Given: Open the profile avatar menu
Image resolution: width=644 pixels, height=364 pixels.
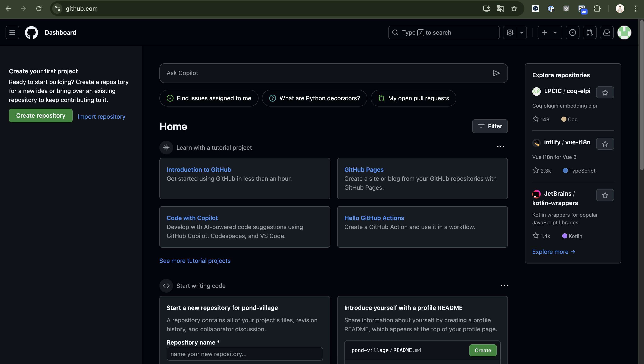Looking at the screenshot, I should click(x=624, y=32).
